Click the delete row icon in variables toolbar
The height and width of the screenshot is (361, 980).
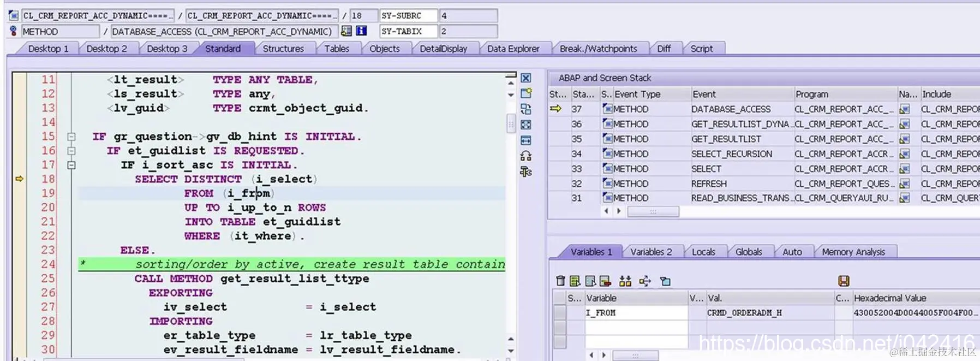tap(605, 281)
